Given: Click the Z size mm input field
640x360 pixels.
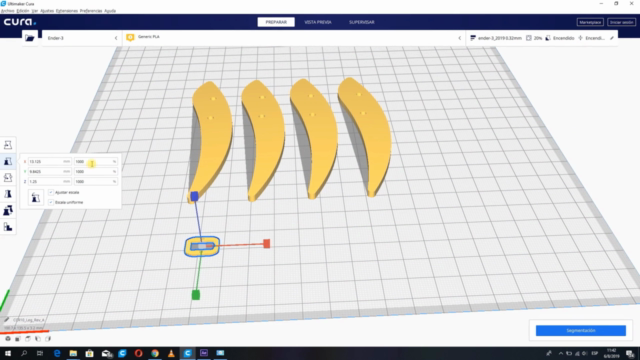Looking at the screenshot, I should [49, 182].
